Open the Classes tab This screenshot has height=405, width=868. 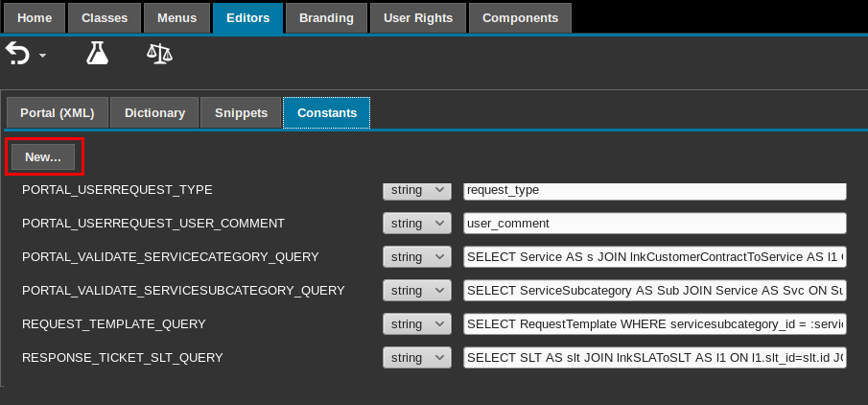(104, 17)
